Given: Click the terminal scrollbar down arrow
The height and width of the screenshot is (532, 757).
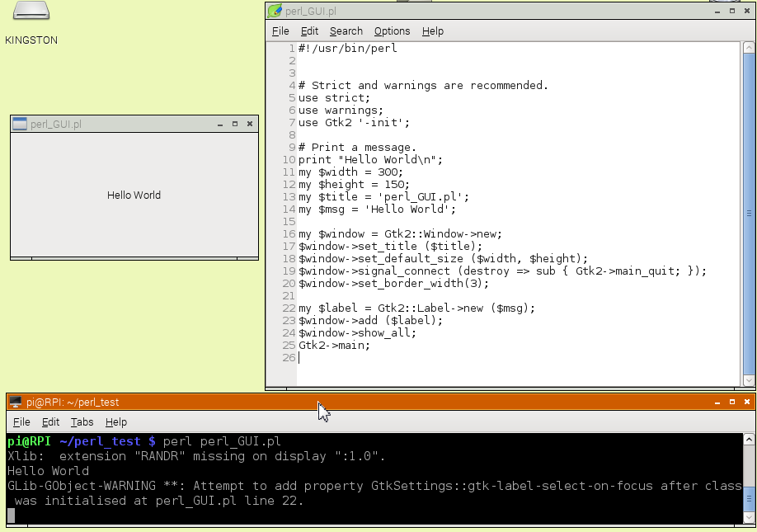Looking at the screenshot, I should [750, 517].
